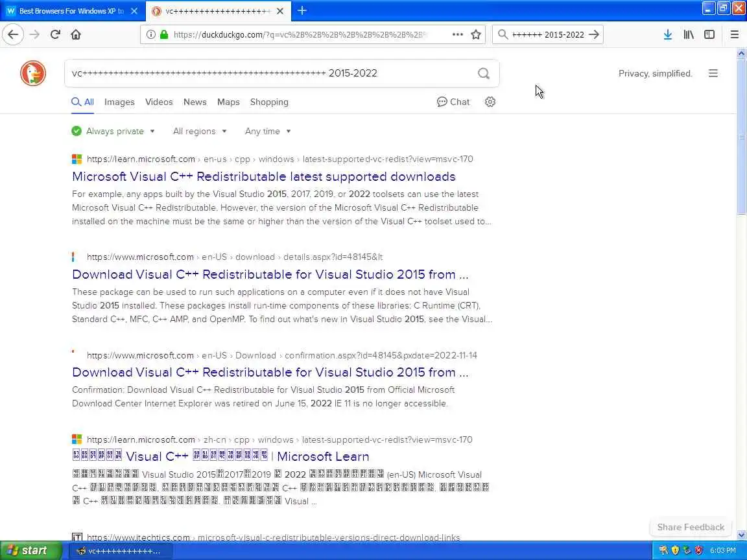
Task: Open the Firefox library
Action: 689,34
